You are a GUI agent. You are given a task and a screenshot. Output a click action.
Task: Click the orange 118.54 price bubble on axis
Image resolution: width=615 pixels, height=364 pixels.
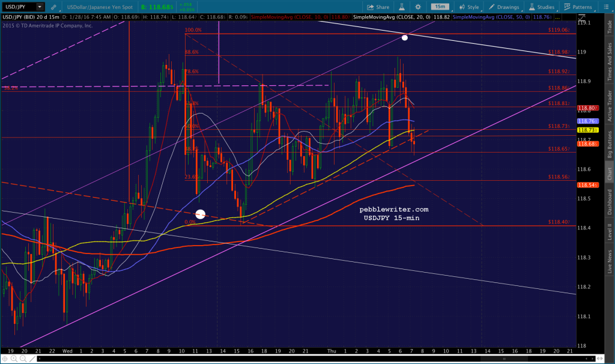pyautogui.click(x=587, y=185)
